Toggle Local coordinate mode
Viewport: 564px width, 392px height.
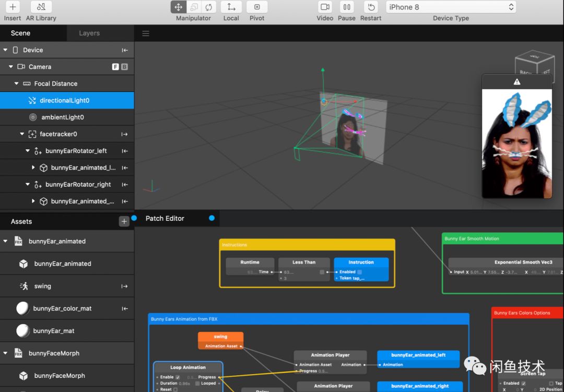(231, 7)
